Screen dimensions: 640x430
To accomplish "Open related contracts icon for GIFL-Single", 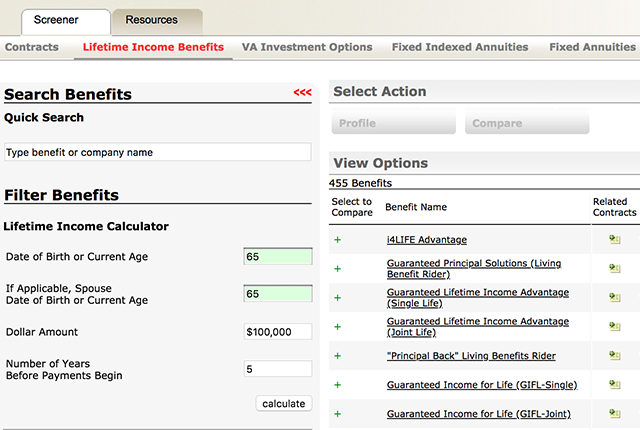I will coord(614,385).
